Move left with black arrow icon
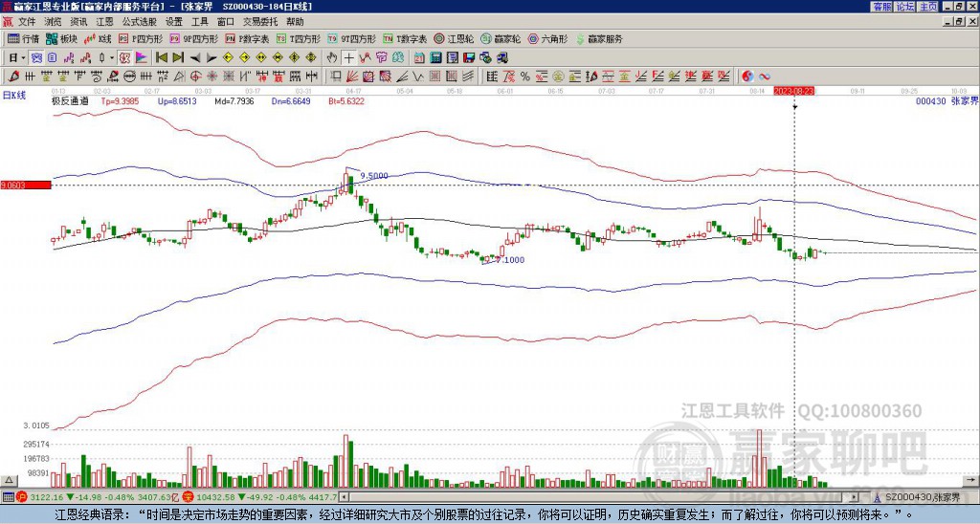 point(195,58)
